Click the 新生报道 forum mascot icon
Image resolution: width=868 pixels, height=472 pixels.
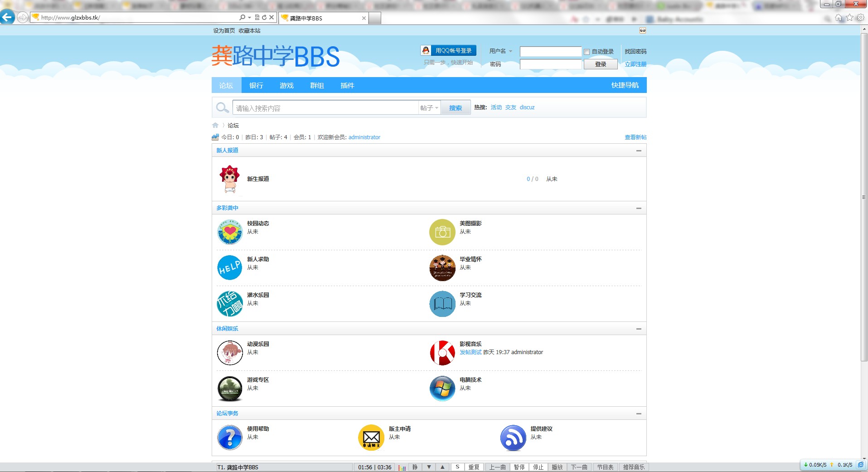tap(230, 180)
